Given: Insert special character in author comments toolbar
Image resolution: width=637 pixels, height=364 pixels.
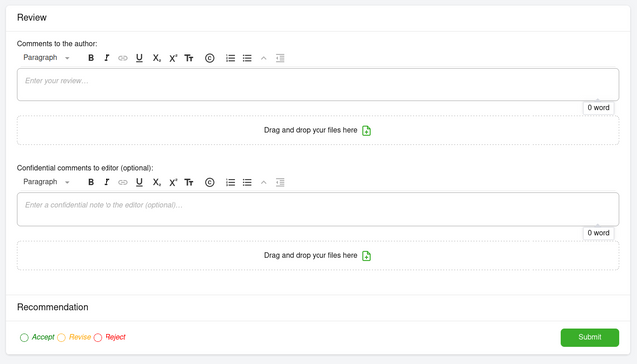Looking at the screenshot, I should pos(210,58).
